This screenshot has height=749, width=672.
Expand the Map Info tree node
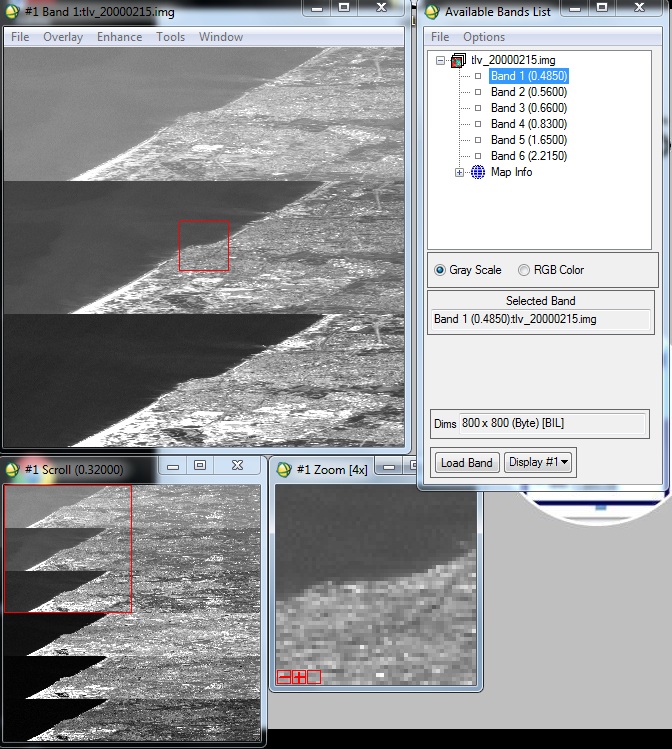click(x=459, y=172)
